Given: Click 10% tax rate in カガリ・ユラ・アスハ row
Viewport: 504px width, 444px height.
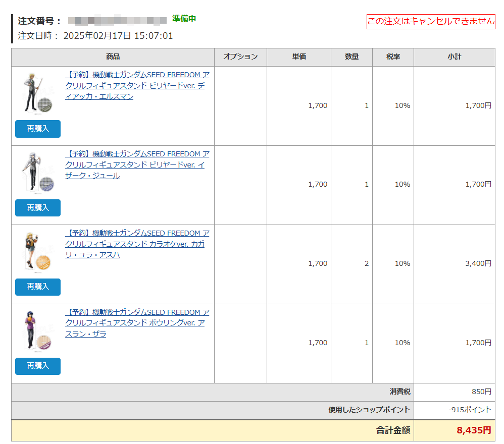Looking at the screenshot, I should point(402,263).
